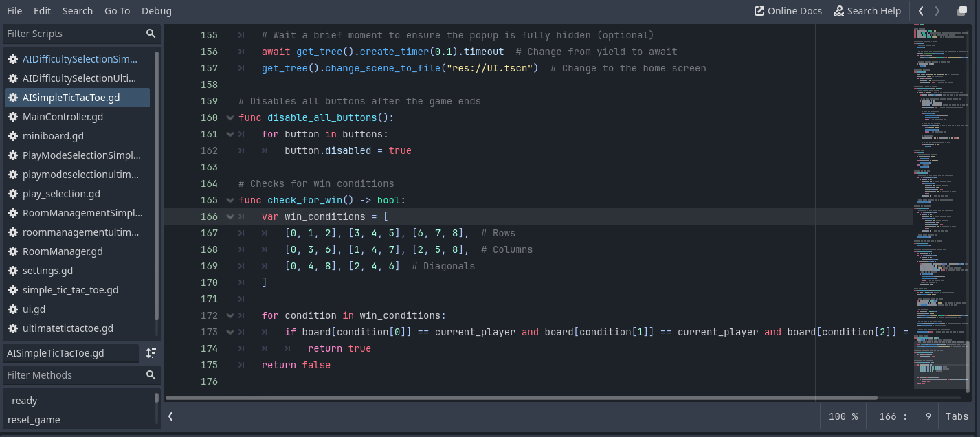Open the Search menu
Screen dimensions: 980x437
pyautogui.click(x=78, y=11)
